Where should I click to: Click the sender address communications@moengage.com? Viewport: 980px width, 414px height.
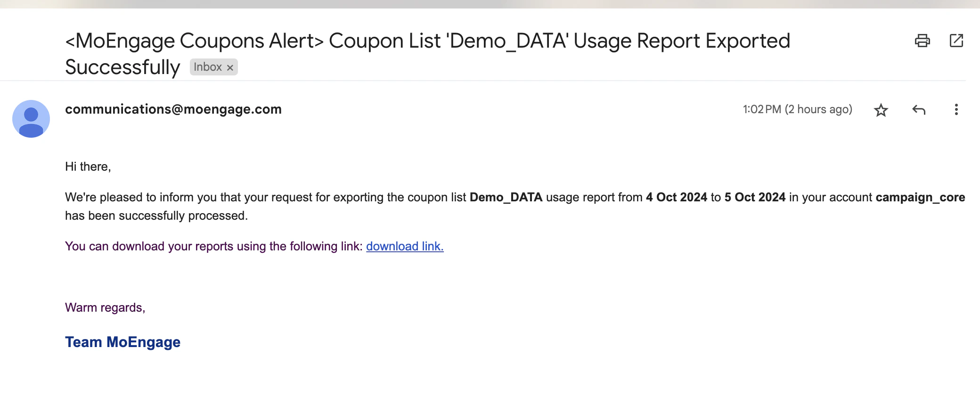173,109
